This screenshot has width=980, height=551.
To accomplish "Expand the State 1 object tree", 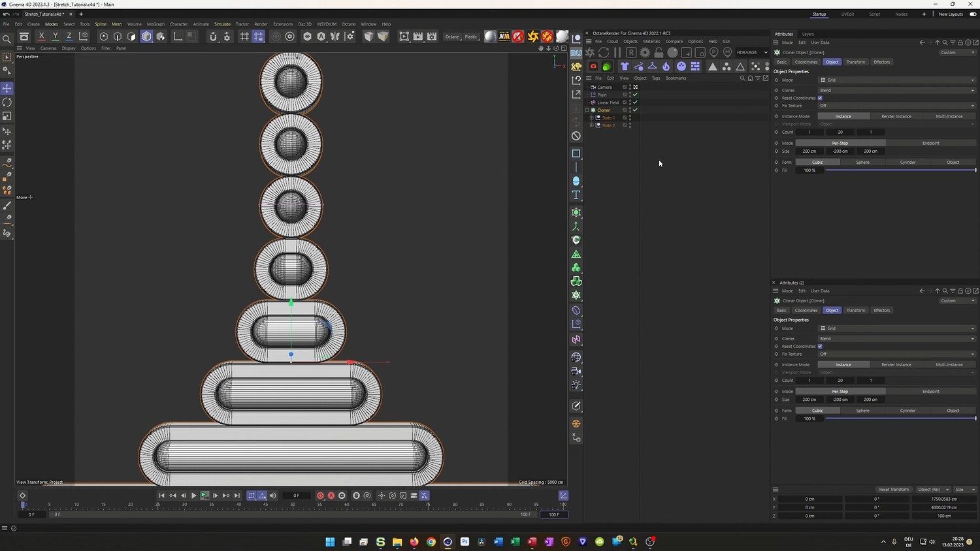I will (592, 118).
